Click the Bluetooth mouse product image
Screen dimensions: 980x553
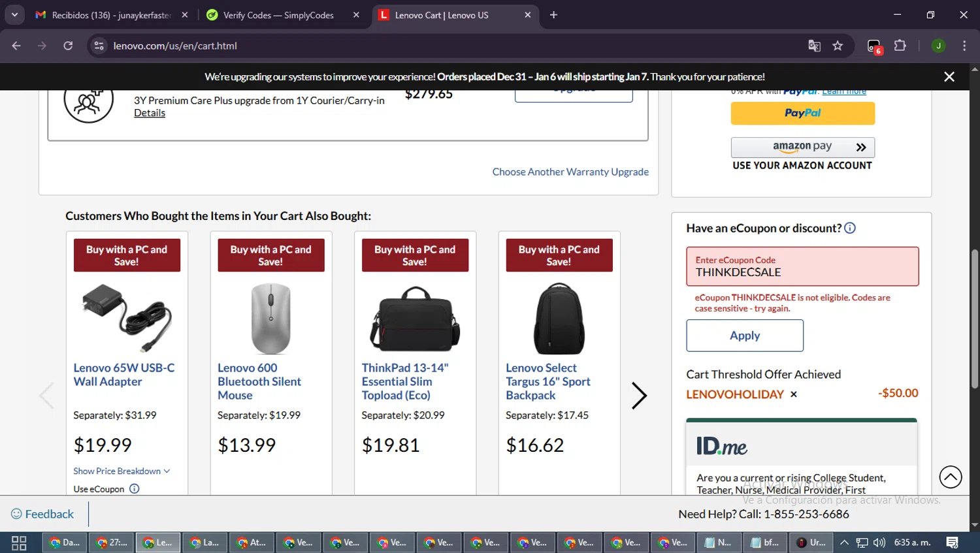[x=270, y=319]
